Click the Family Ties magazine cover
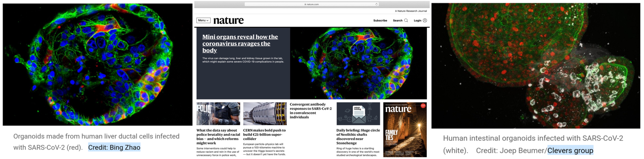This screenshot has width=644, height=159. [405, 130]
